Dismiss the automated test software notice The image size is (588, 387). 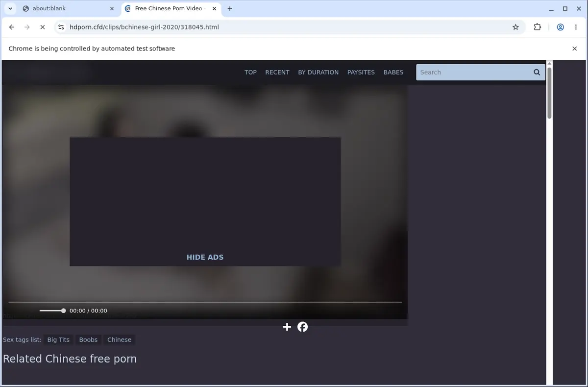coord(575,48)
